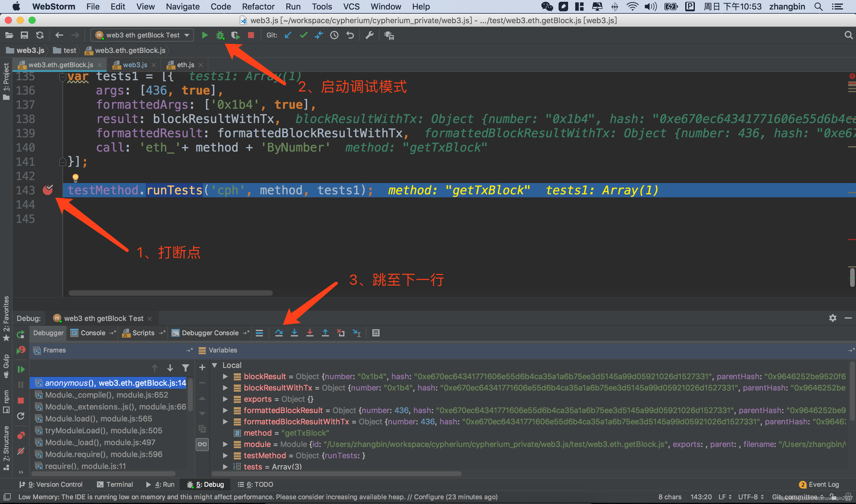The height and width of the screenshot is (504, 856).
Task: Open the Event Log
Action: click(x=819, y=484)
